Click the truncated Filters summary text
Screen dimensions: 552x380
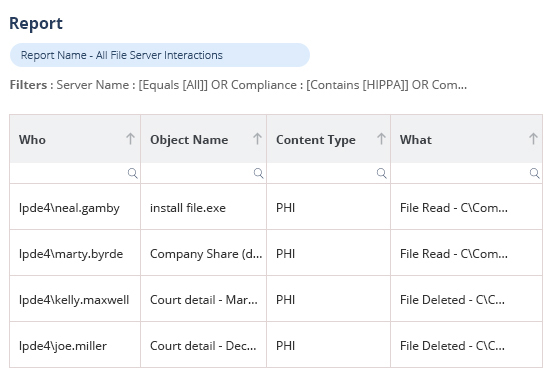tap(238, 85)
